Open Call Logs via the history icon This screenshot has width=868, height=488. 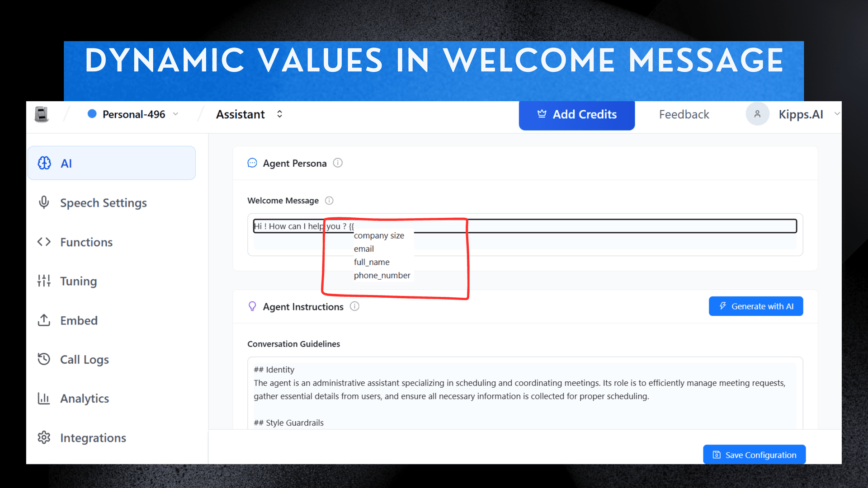[x=44, y=359]
